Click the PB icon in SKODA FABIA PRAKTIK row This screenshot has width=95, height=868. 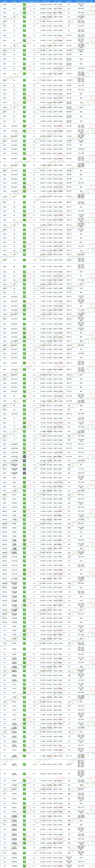click(x=24, y=553)
